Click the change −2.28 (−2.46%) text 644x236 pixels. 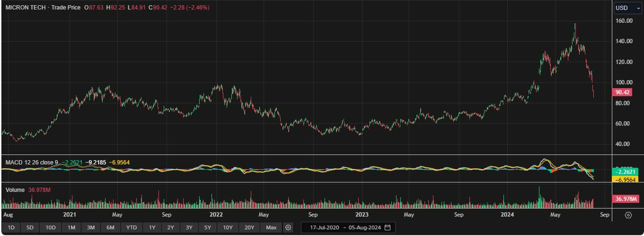pyautogui.click(x=189, y=8)
